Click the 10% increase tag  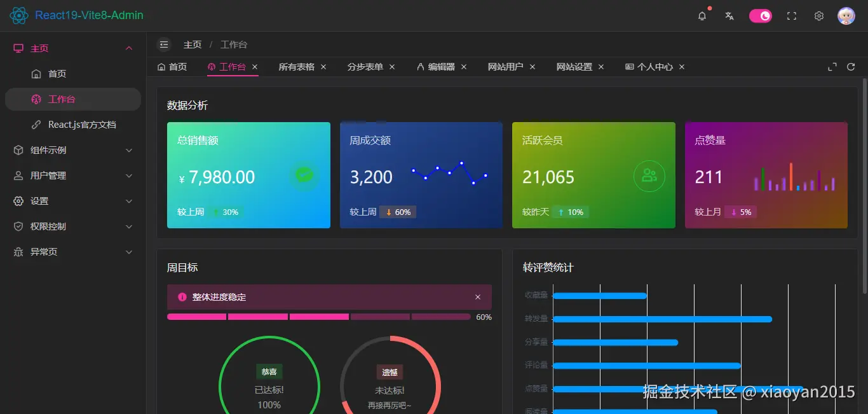click(x=571, y=212)
